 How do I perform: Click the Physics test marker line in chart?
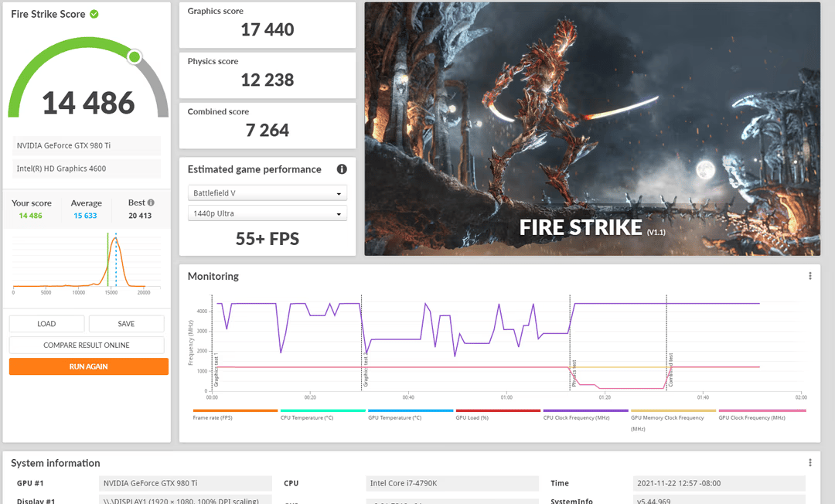click(570, 342)
